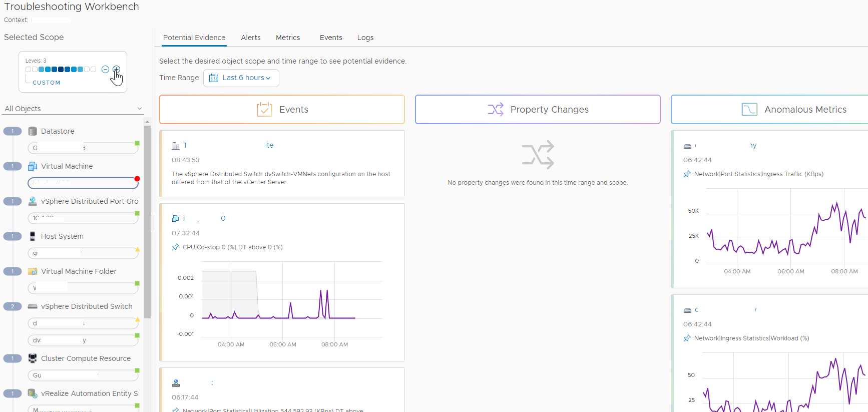Click the Host System type icon
The image size is (868, 412).
click(33, 236)
